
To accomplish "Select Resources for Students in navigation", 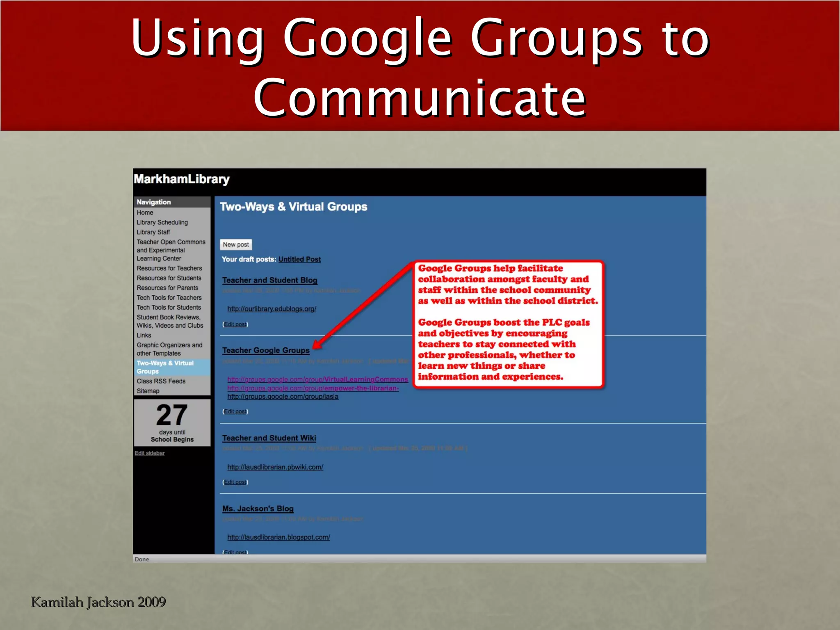I will [x=169, y=278].
